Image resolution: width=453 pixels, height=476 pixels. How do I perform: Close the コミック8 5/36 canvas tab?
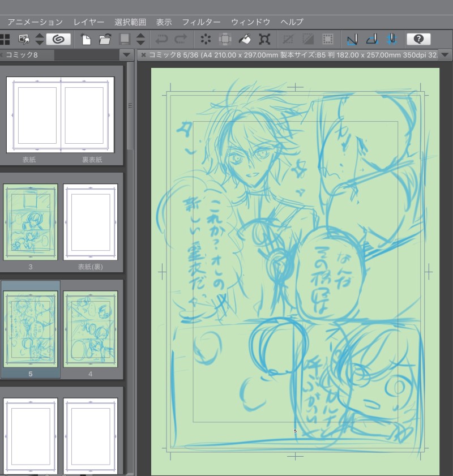click(x=143, y=55)
